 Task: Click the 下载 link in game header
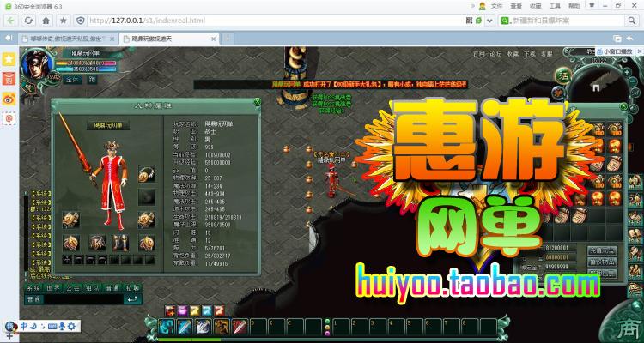(530, 54)
